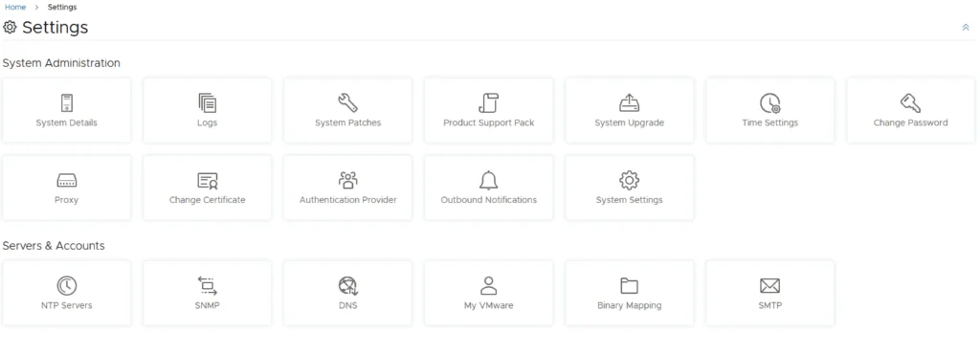Click the Change Password label
The height and width of the screenshot is (355, 980).
coord(911,123)
